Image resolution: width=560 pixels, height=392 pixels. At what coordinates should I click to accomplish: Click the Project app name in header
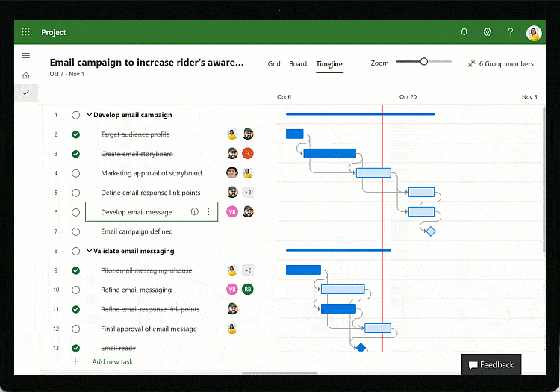point(54,32)
